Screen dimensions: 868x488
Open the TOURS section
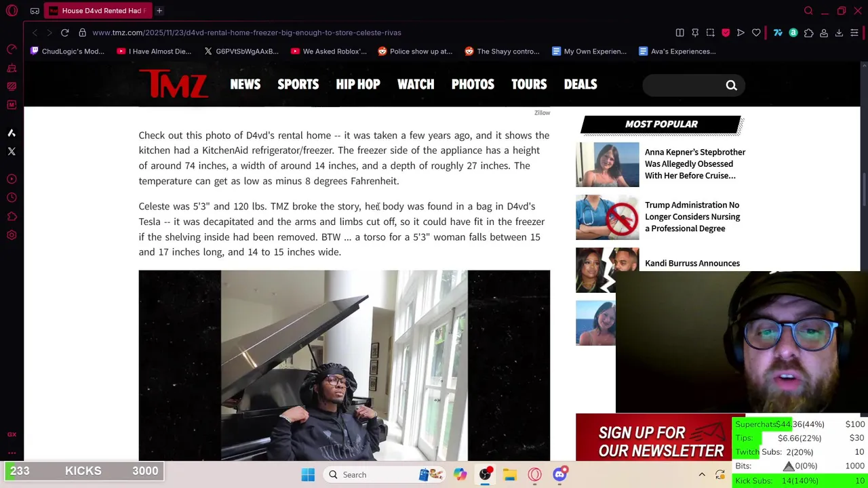pyautogui.click(x=529, y=84)
